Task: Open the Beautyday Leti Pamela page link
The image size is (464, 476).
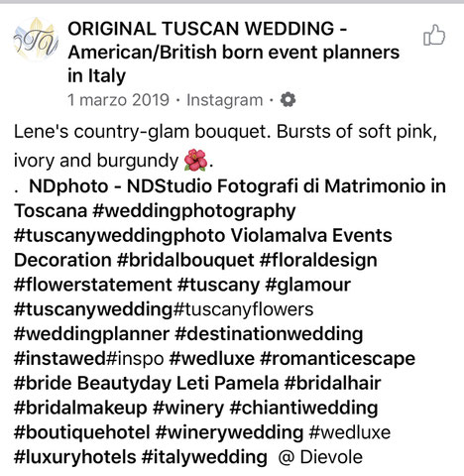Action: click(178, 384)
